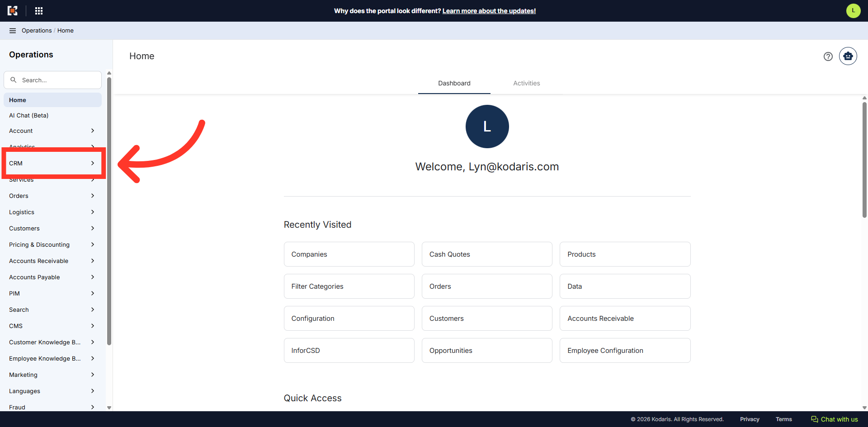
Task: Open the Employee Configuration card
Action: 625,351
